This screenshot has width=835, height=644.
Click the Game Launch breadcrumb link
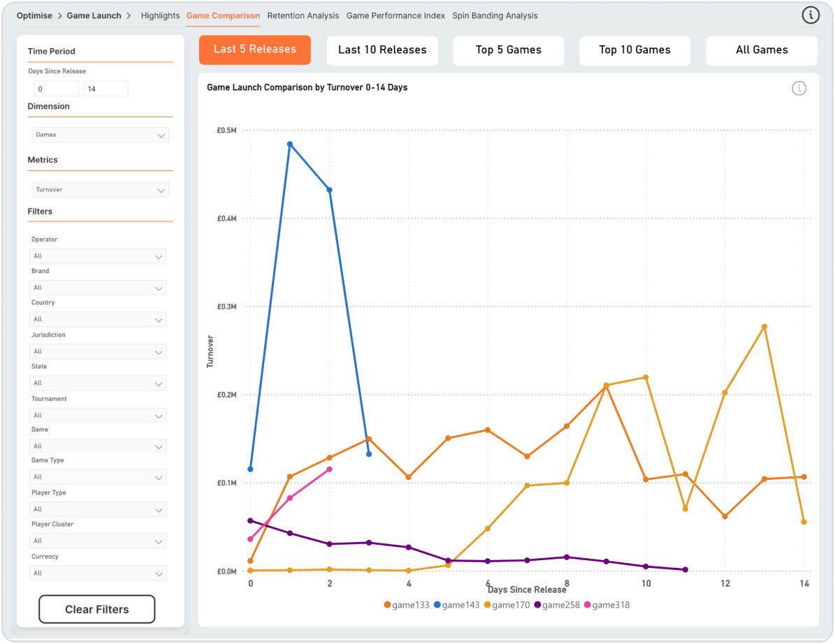[x=94, y=15]
